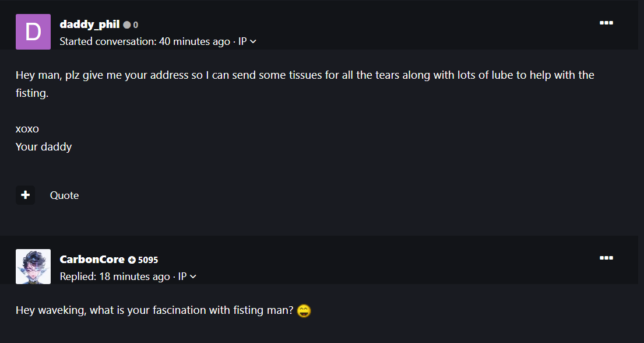Click daddy_phil's reputation count of 0

(136, 25)
